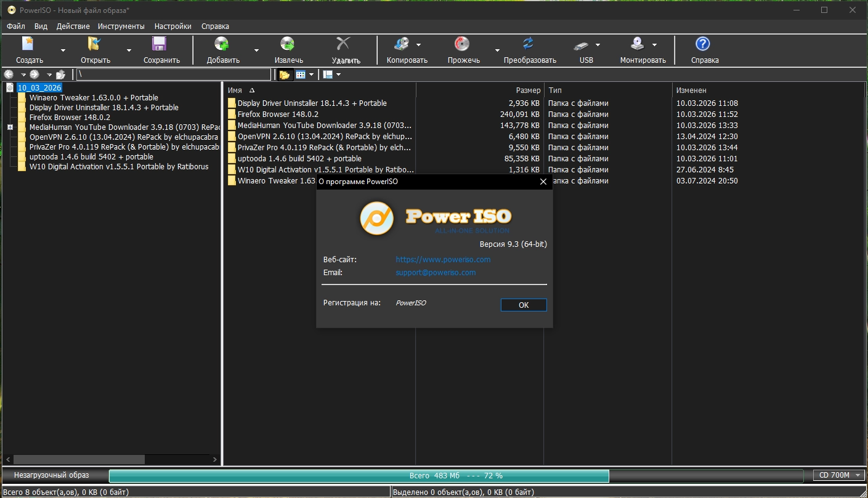Image resolution: width=868 pixels, height=498 pixels.
Task: Open the back-history dropdown arrow
Action: point(23,74)
